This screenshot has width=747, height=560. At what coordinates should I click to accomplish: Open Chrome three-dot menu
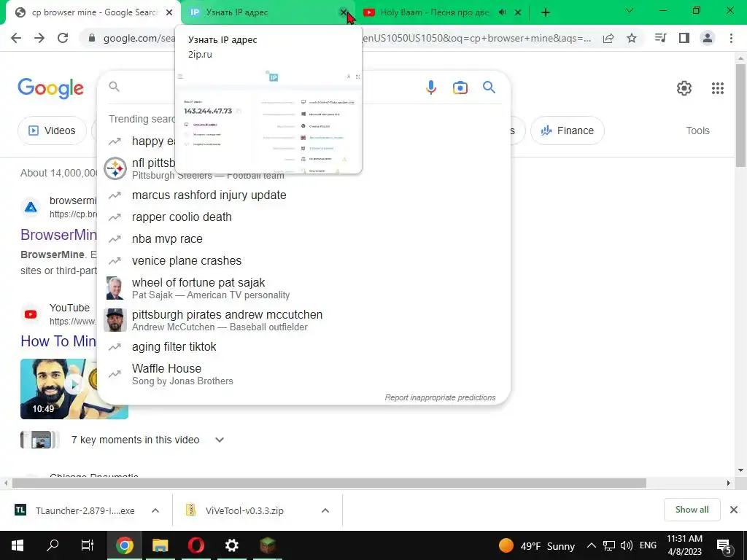731,38
